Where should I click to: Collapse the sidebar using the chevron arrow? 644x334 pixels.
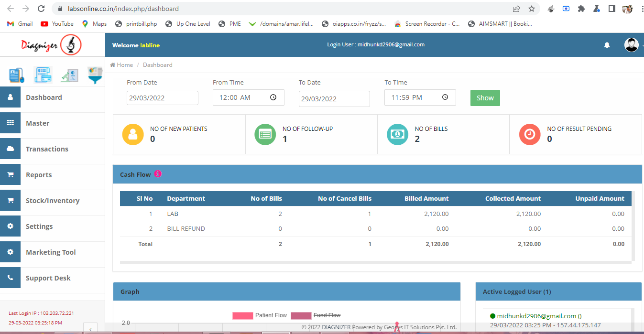[91, 328]
